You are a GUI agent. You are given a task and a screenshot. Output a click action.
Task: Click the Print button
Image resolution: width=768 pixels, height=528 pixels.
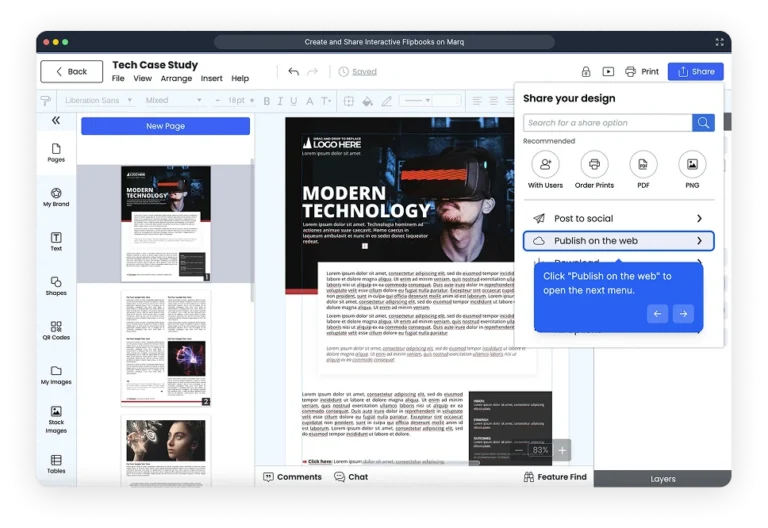pyautogui.click(x=642, y=72)
